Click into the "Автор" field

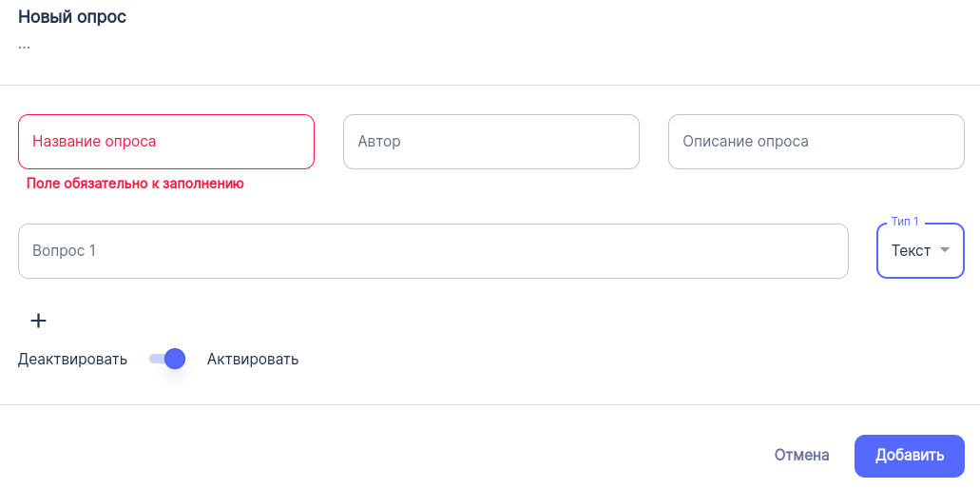(490, 142)
